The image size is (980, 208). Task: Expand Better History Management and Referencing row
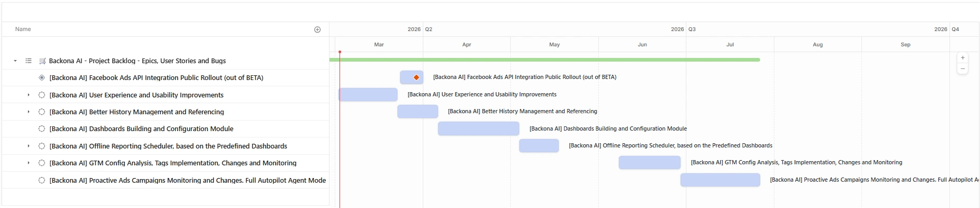[28, 112]
